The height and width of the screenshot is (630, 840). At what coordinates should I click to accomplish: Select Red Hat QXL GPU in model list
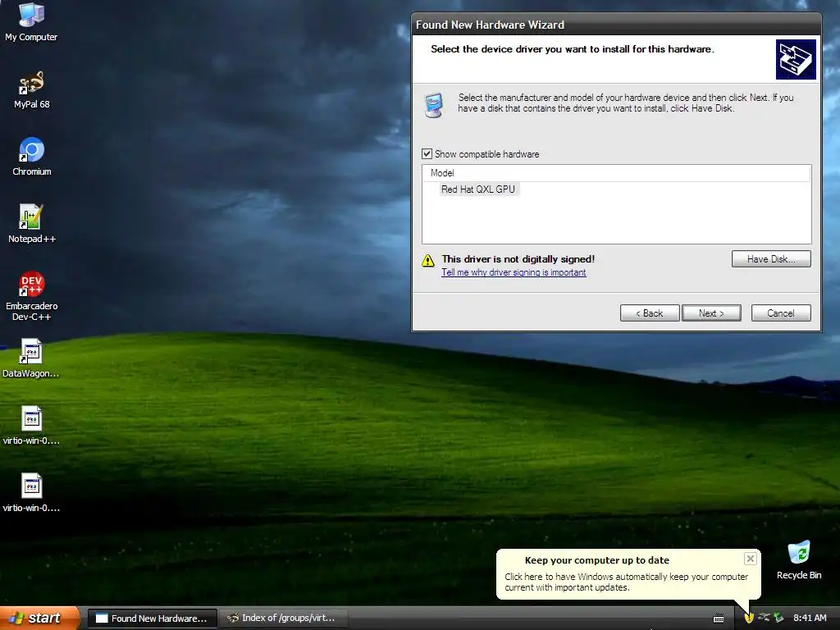click(x=478, y=189)
